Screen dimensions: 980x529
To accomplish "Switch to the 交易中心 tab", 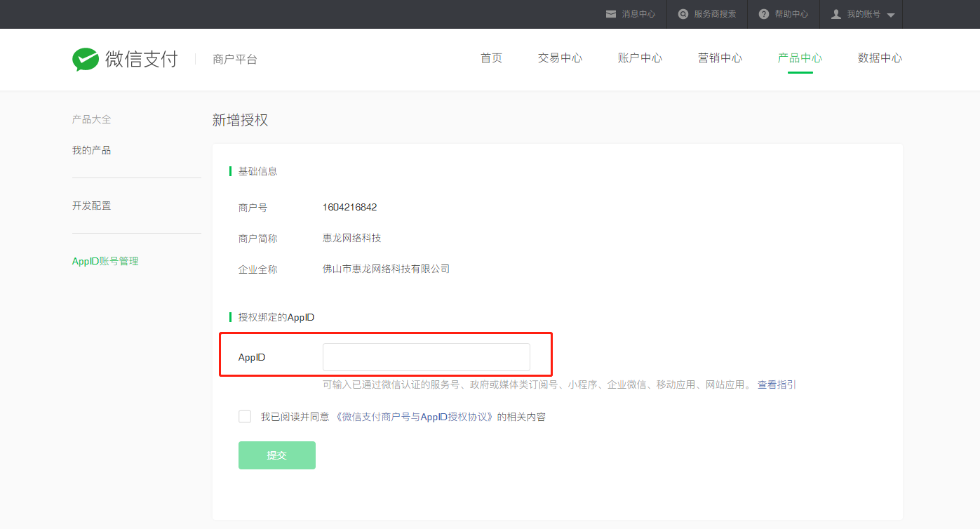I will 560,58.
